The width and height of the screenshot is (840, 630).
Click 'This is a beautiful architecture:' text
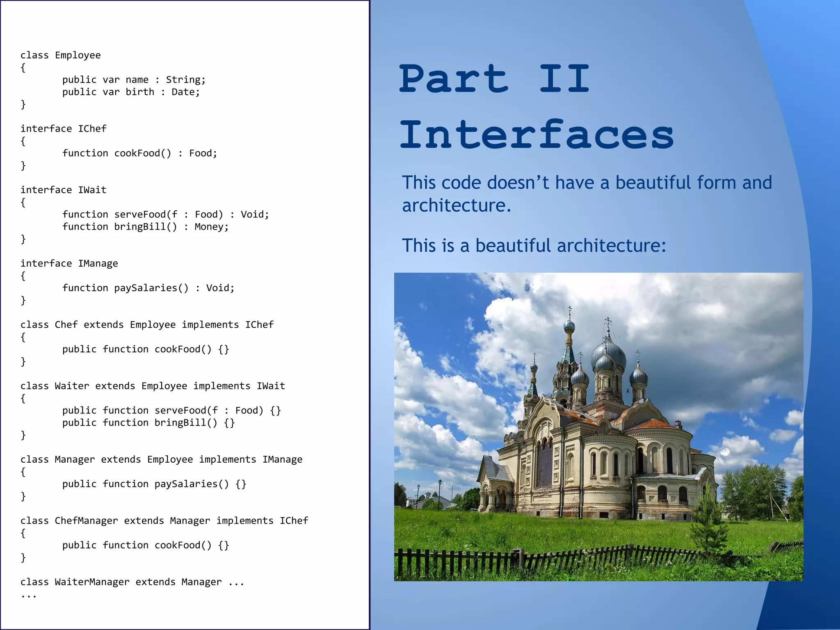coord(534,246)
